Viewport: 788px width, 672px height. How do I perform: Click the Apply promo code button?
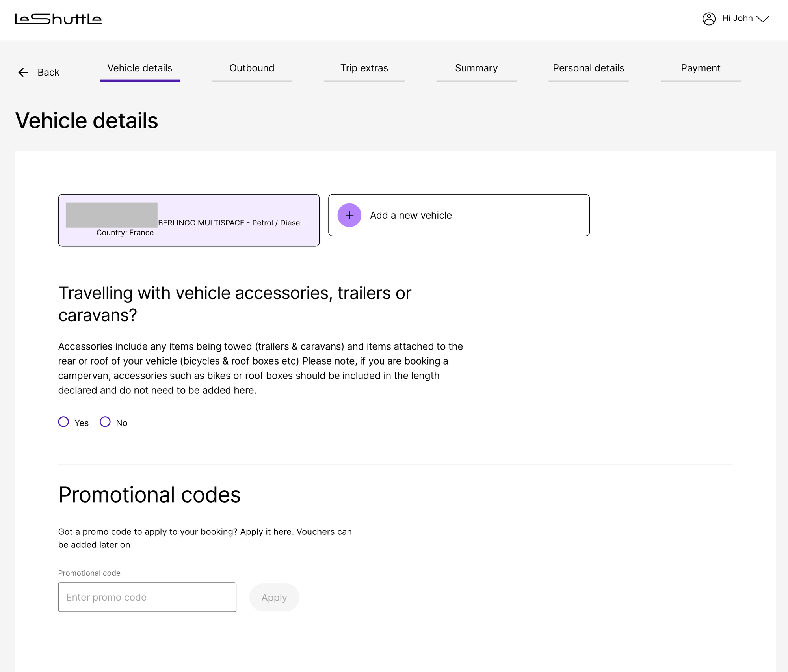(274, 598)
